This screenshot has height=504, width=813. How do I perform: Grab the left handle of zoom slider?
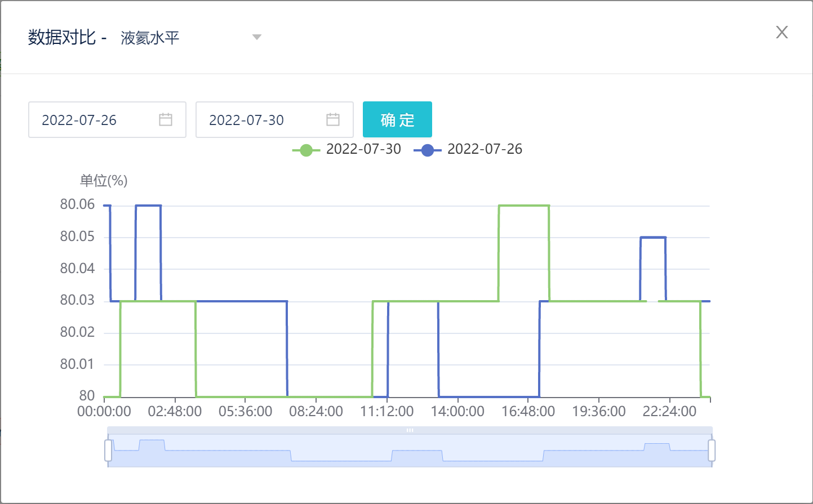[x=108, y=451]
